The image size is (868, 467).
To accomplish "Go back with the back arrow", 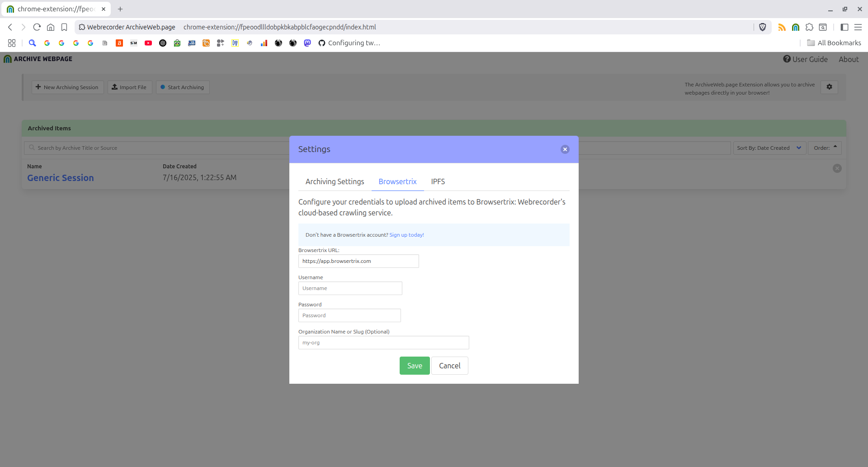I will pyautogui.click(x=10, y=27).
